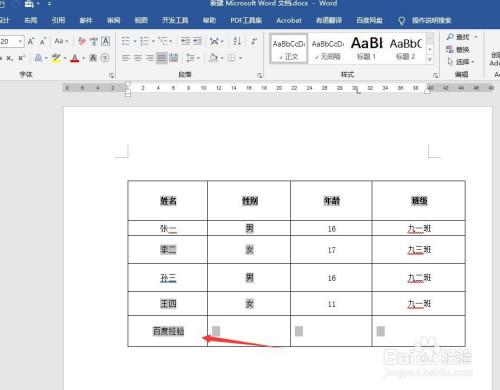Click the borders icon
Viewport: 500px width, 390px height.
click(x=231, y=58)
